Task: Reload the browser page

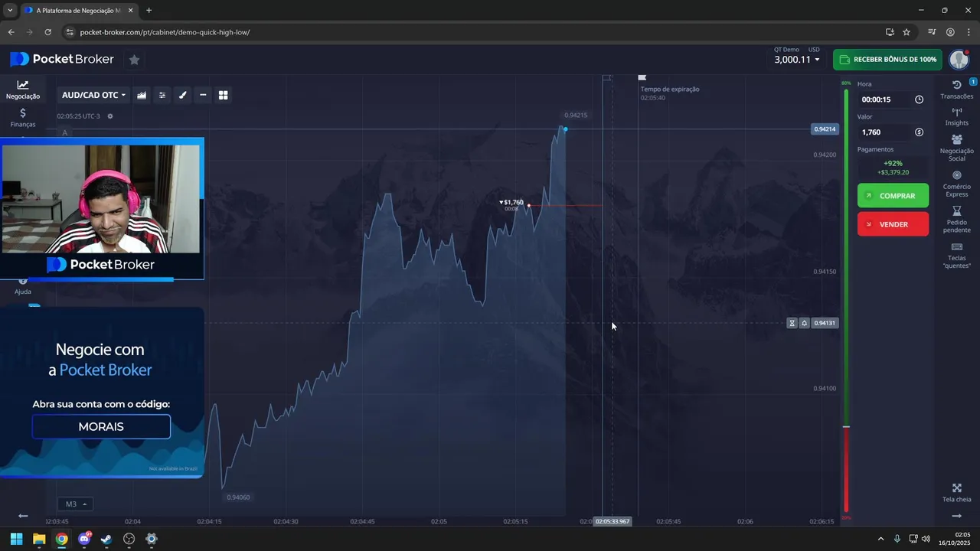Action: click(x=47, y=32)
